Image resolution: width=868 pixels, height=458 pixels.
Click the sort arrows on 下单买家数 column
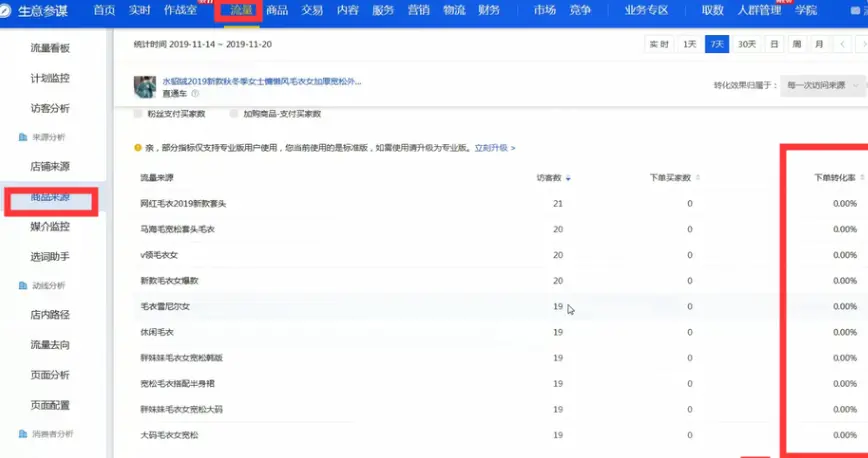click(x=698, y=178)
